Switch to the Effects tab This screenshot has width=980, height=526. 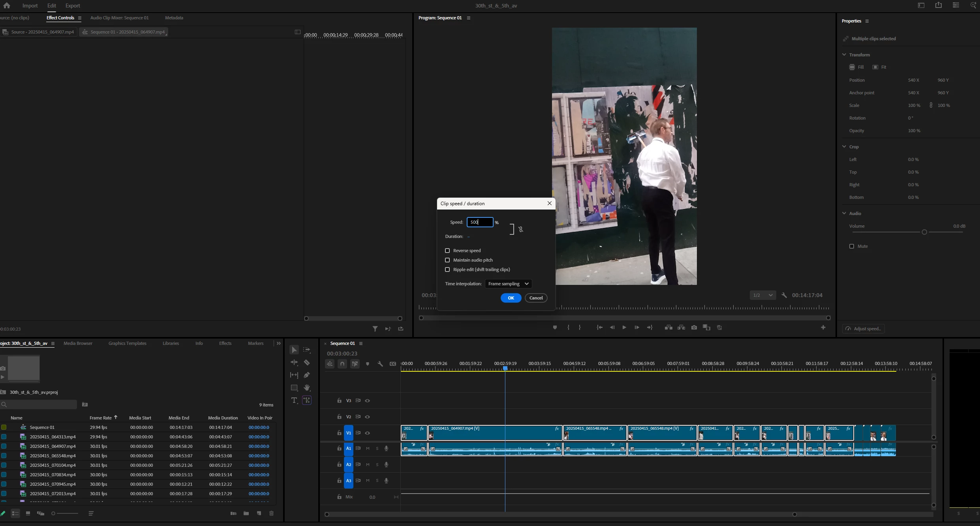(x=225, y=343)
